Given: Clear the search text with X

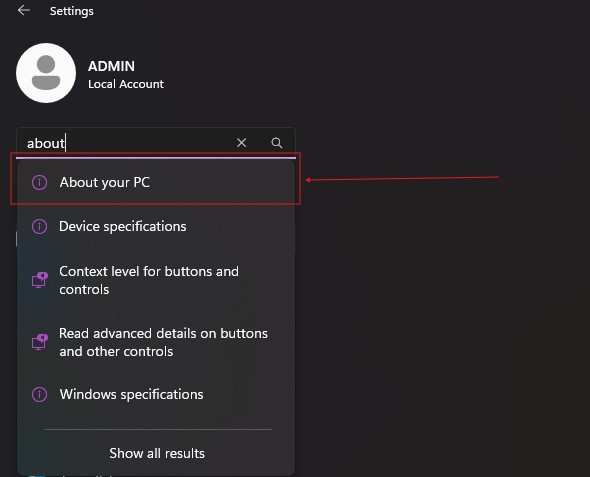Looking at the screenshot, I should 242,143.
